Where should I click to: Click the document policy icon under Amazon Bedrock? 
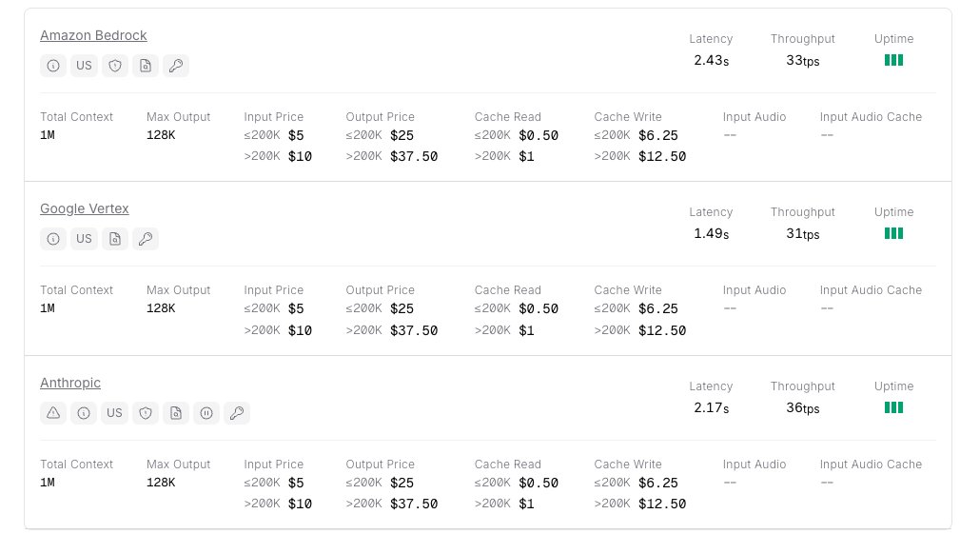[x=145, y=66]
